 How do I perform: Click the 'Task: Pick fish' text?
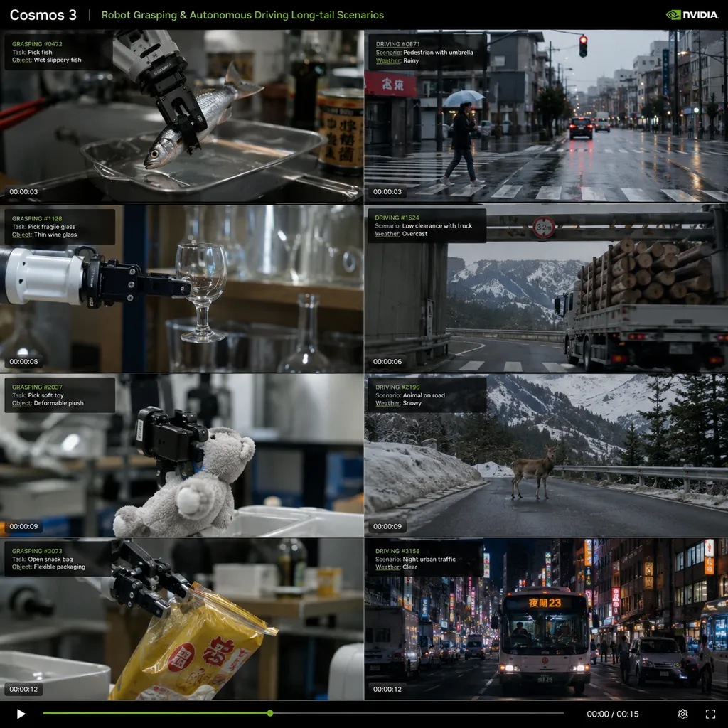pyautogui.click(x=32, y=52)
